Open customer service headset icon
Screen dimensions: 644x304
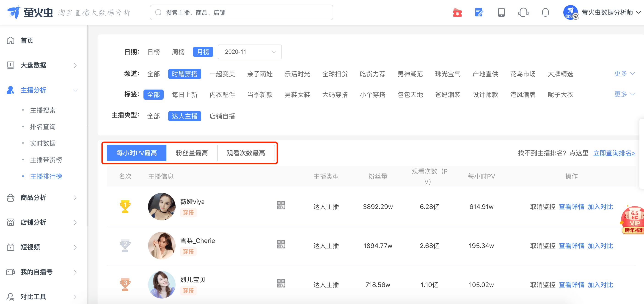[523, 13]
